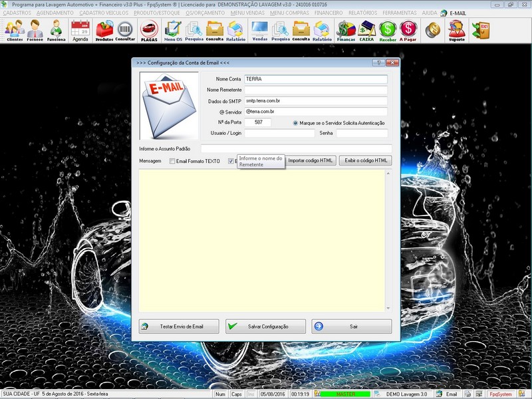Click the Nome Conta field containing TERRA
The width and height of the screenshot is (532, 399).
click(x=315, y=79)
